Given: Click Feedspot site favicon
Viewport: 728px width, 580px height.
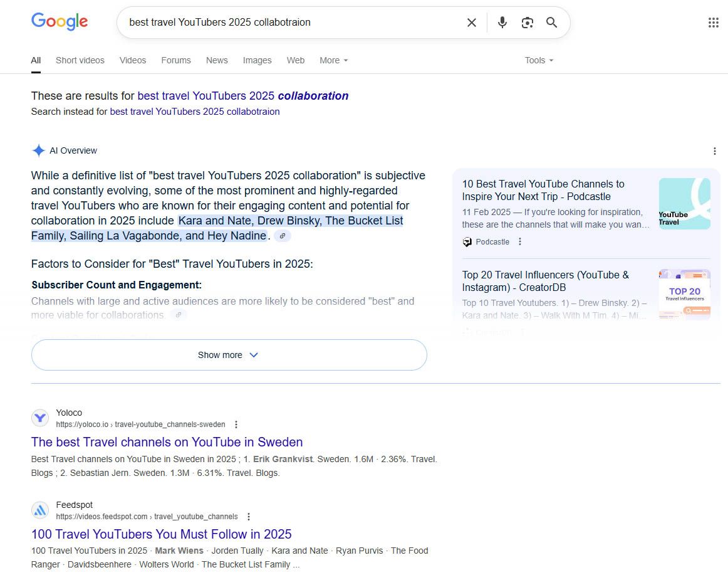Looking at the screenshot, I should pyautogui.click(x=40, y=510).
